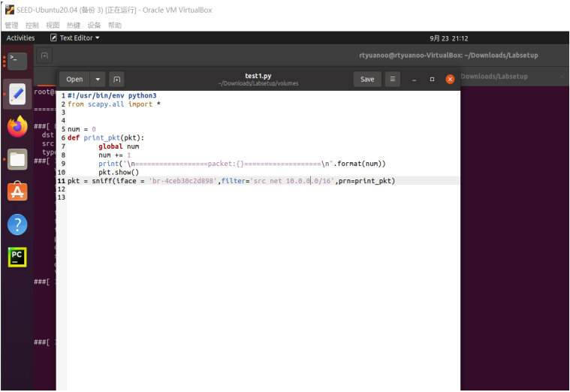Click the 'pkt.show()' line

tap(119, 173)
